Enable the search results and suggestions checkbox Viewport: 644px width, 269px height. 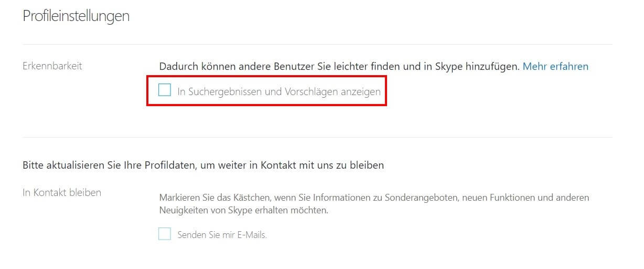(165, 90)
